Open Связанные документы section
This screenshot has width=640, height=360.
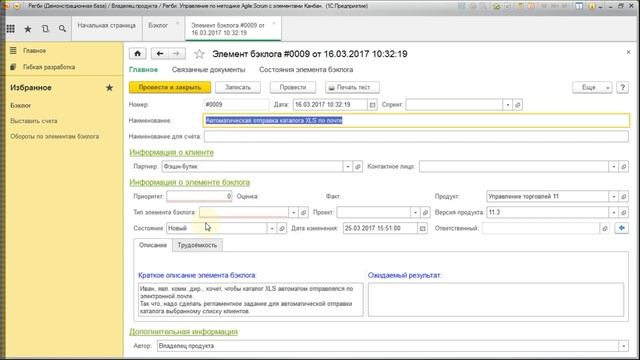tap(209, 70)
